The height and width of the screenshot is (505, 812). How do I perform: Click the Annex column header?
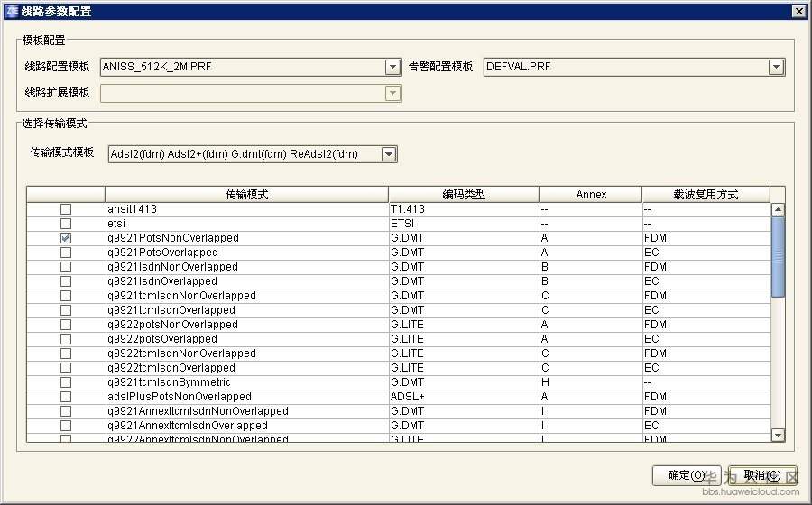pyautogui.click(x=590, y=195)
